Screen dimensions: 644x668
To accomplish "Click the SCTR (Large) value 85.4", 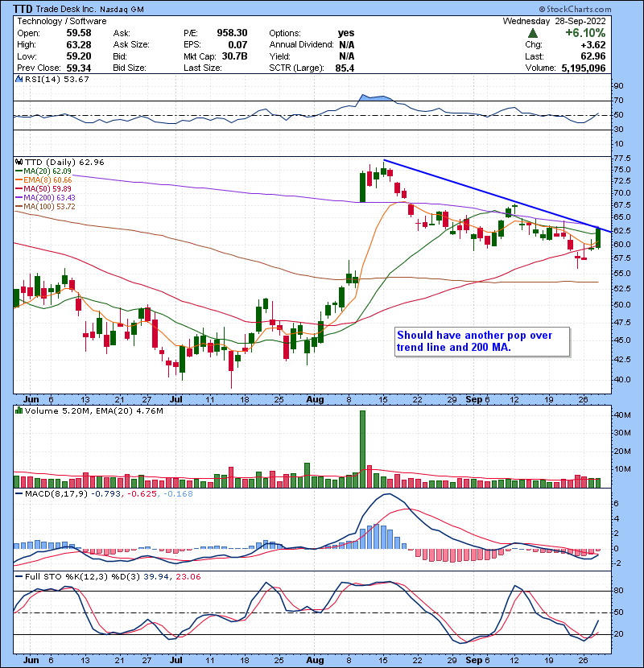I will (x=345, y=68).
